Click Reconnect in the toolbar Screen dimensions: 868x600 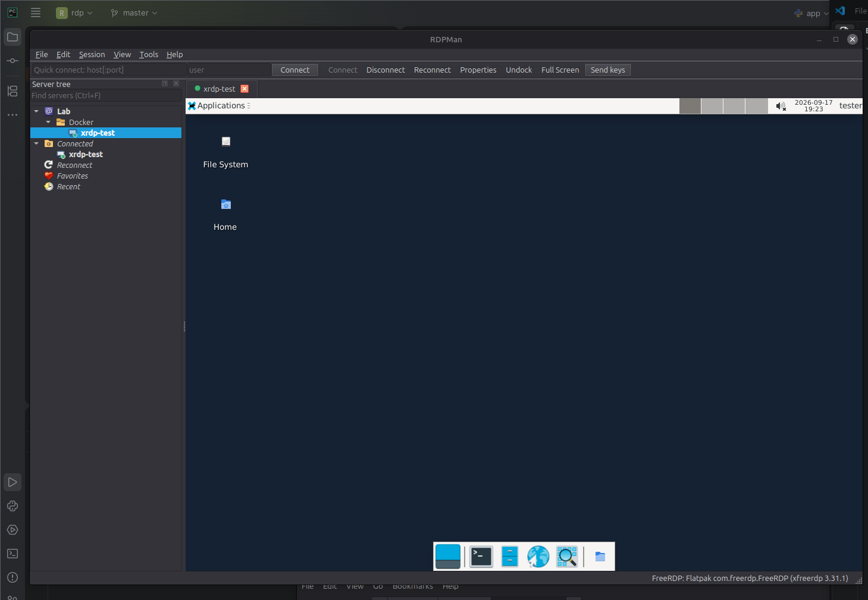pos(433,70)
